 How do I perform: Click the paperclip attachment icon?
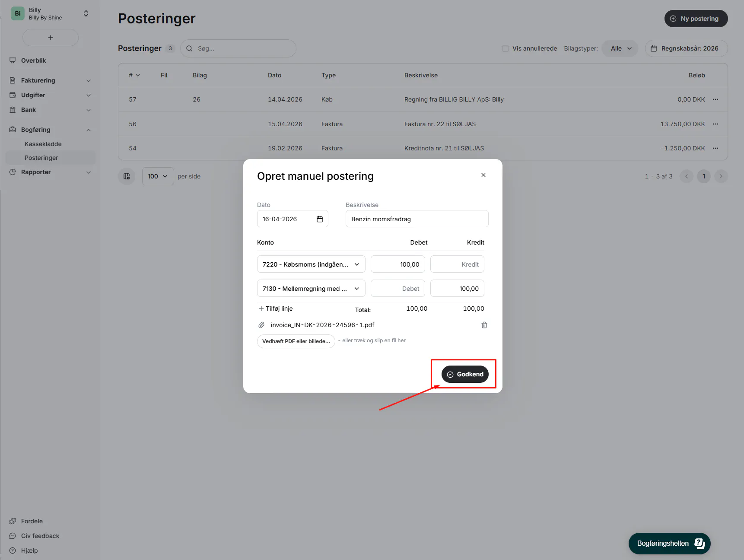[261, 325]
